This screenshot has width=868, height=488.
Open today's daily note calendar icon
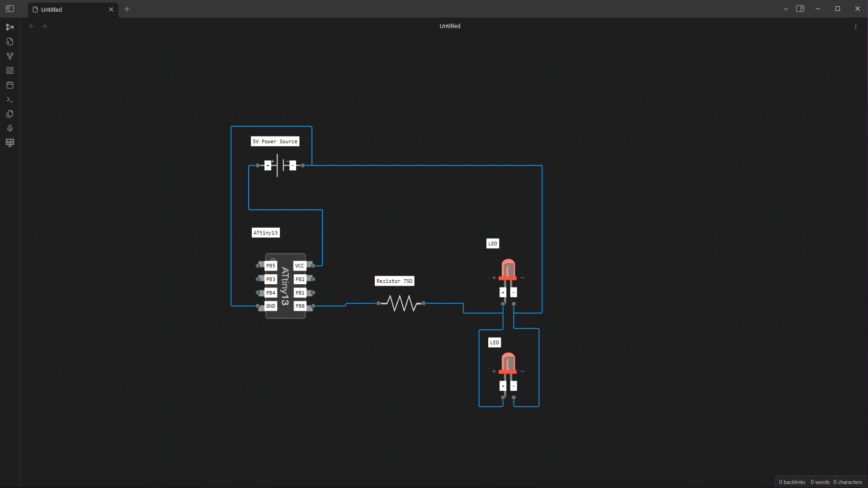click(10, 85)
